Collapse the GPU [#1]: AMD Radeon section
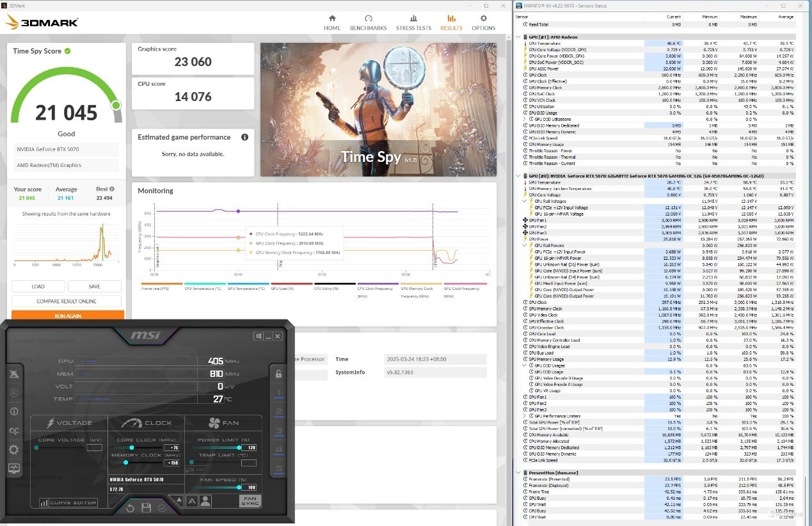This screenshot has height=526, width=812. click(x=518, y=37)
